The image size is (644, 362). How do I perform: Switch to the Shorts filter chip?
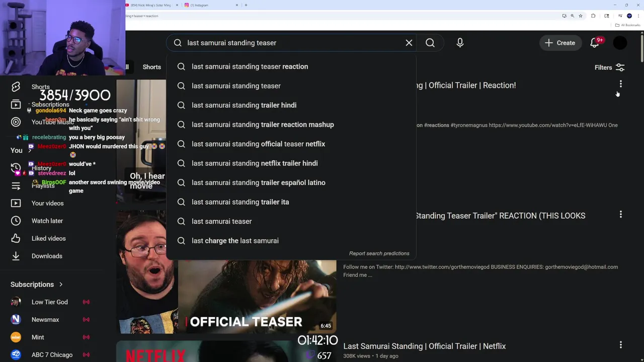click(x=152, y=67)
